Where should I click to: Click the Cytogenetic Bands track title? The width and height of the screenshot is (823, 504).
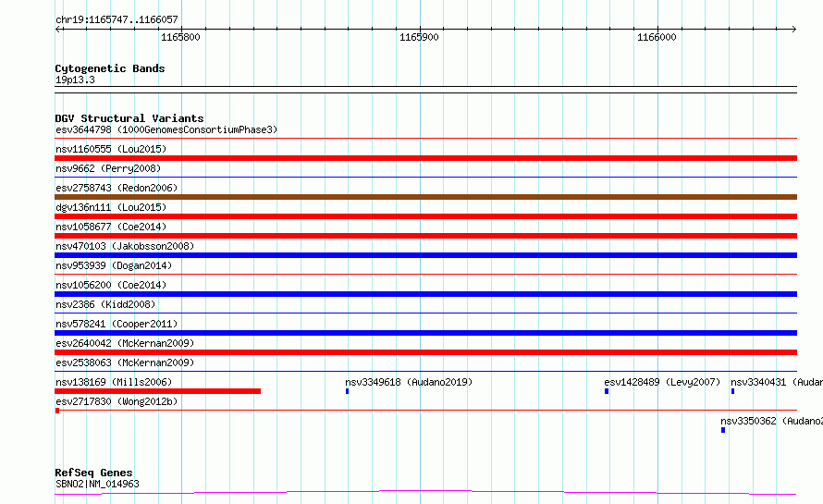(110, 68)
